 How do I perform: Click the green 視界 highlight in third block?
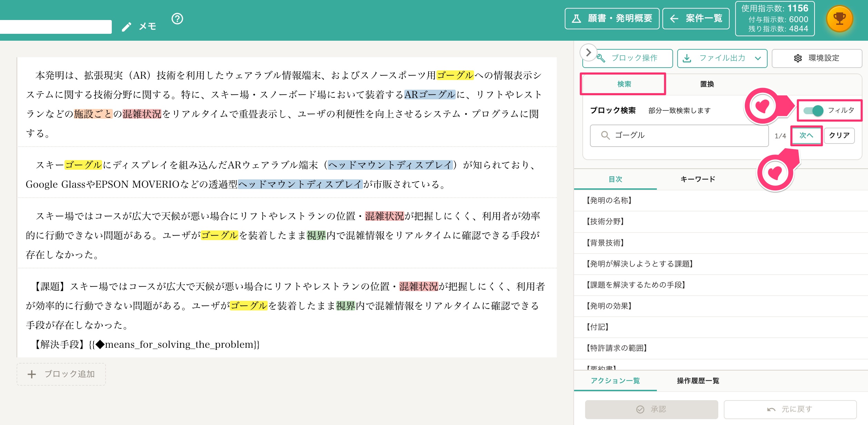tap(316, 235)
